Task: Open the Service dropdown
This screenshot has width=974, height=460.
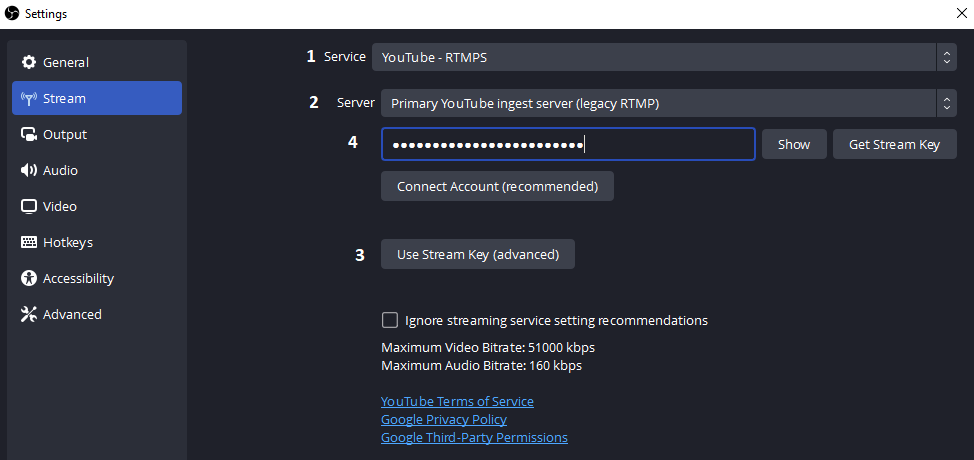Action: tap(655, 57)
